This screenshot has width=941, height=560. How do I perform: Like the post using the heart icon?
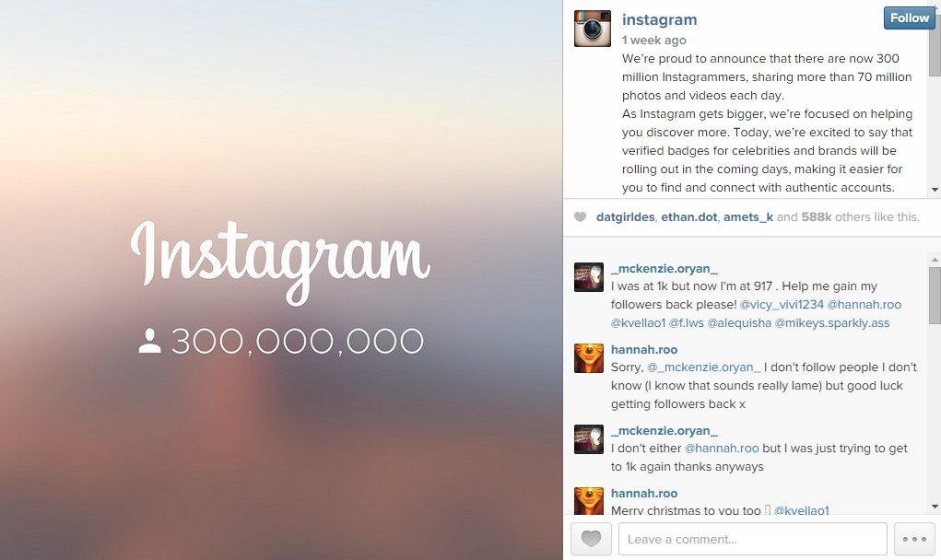click(591, 539)
